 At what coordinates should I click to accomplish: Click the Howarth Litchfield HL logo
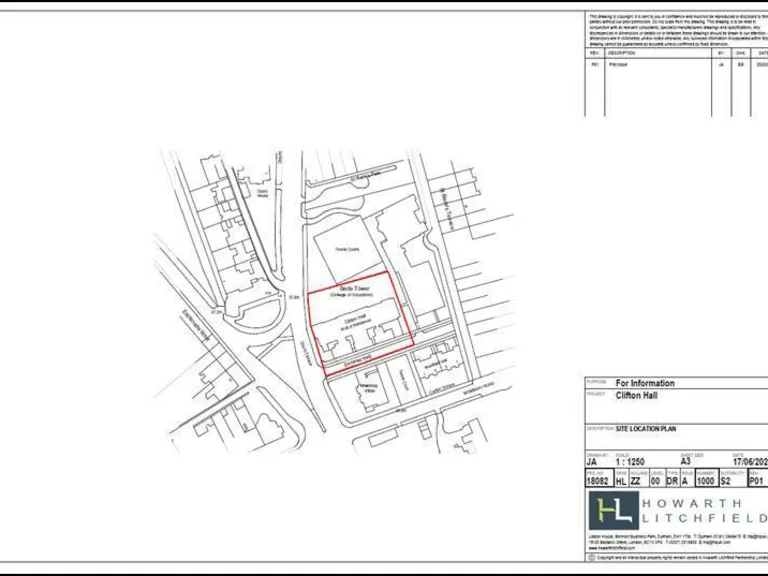point(612,511)
